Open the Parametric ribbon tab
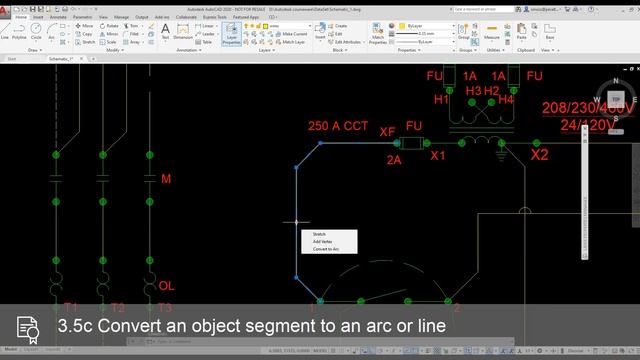The width and height of the screenshot is (640, 360). pos(82,17)
